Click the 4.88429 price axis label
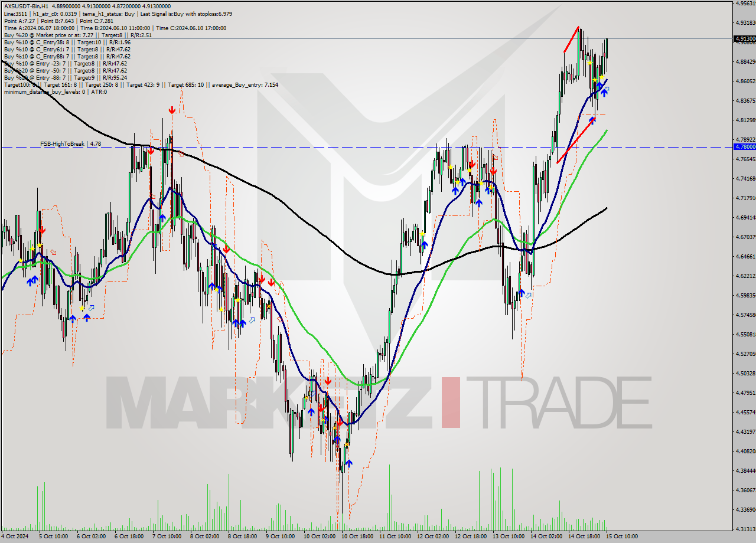The image size is (756, 543). click(745, 61)
